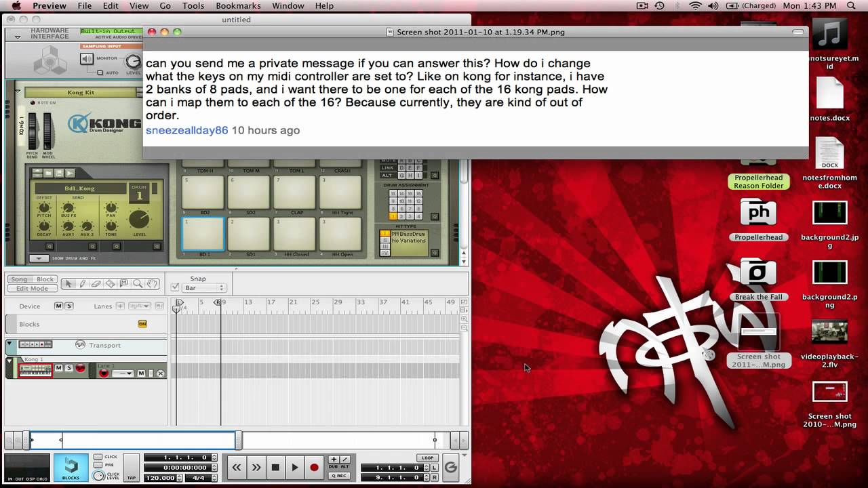Open the Window menu
The width and height of the screenshot is (868, 488).
(x=288, y=5)
